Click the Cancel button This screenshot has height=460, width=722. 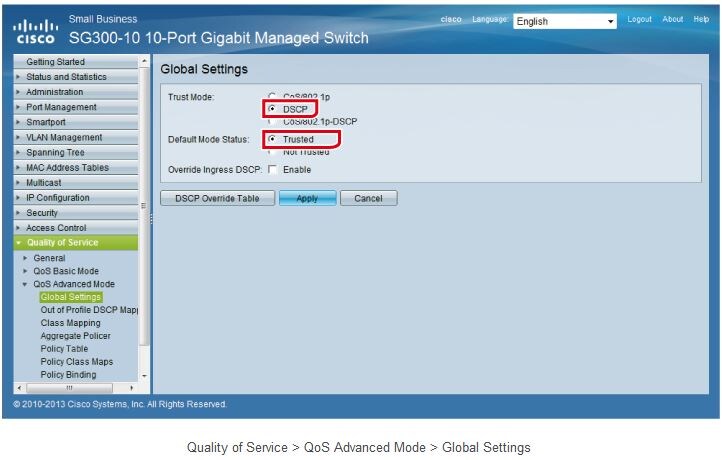tap(368, 199)
